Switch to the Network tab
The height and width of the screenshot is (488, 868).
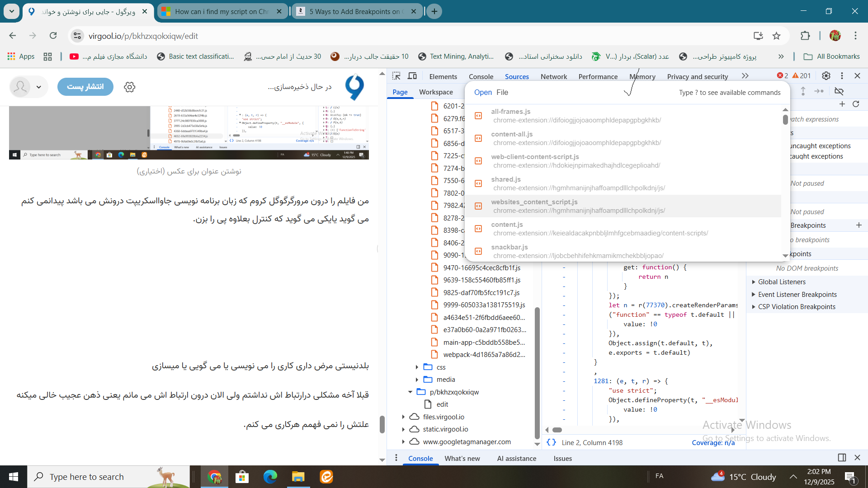coord(553,76)
